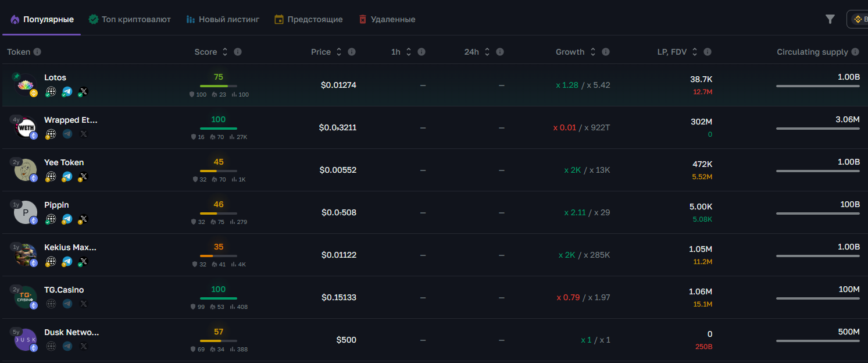This screenshot has width=868, height=363.
Task: Sort tokens by 24h change
Action: click(487, 52)
